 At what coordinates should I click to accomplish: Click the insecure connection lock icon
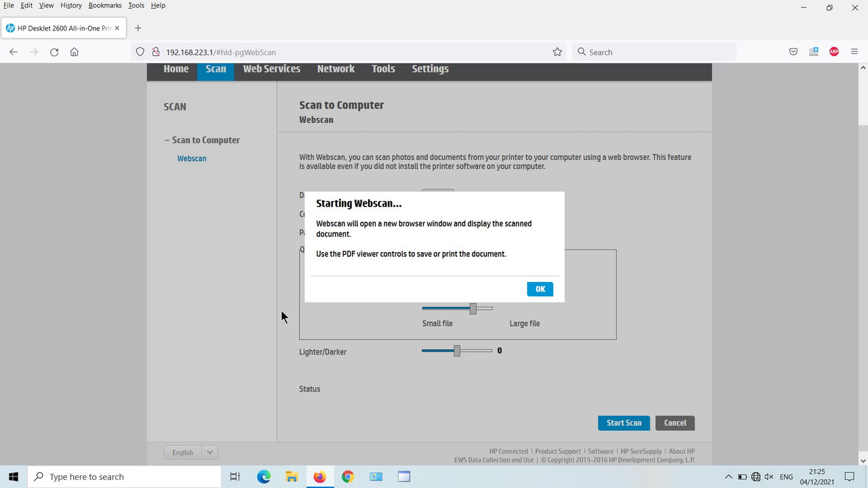coord(155,52)
